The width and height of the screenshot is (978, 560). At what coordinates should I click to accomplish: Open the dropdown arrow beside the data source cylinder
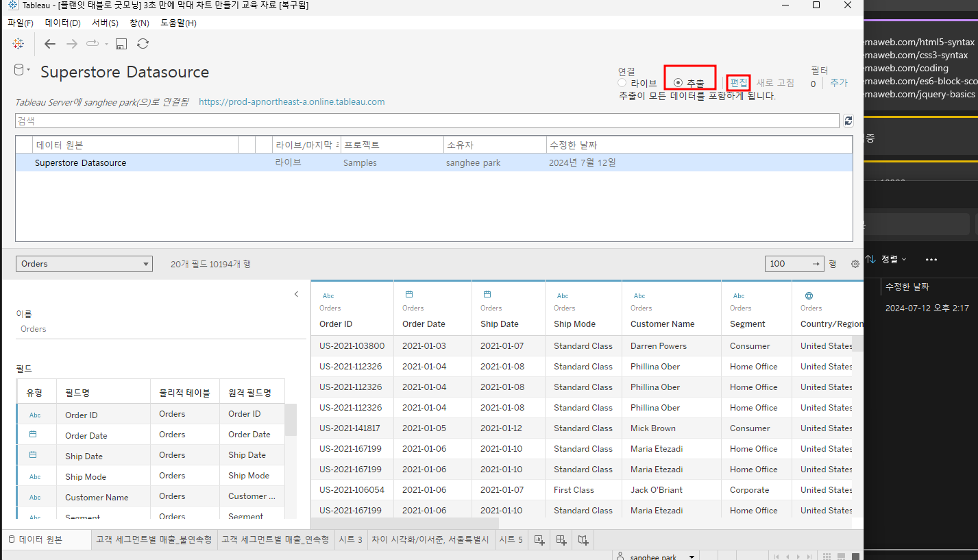pos(28,69)
